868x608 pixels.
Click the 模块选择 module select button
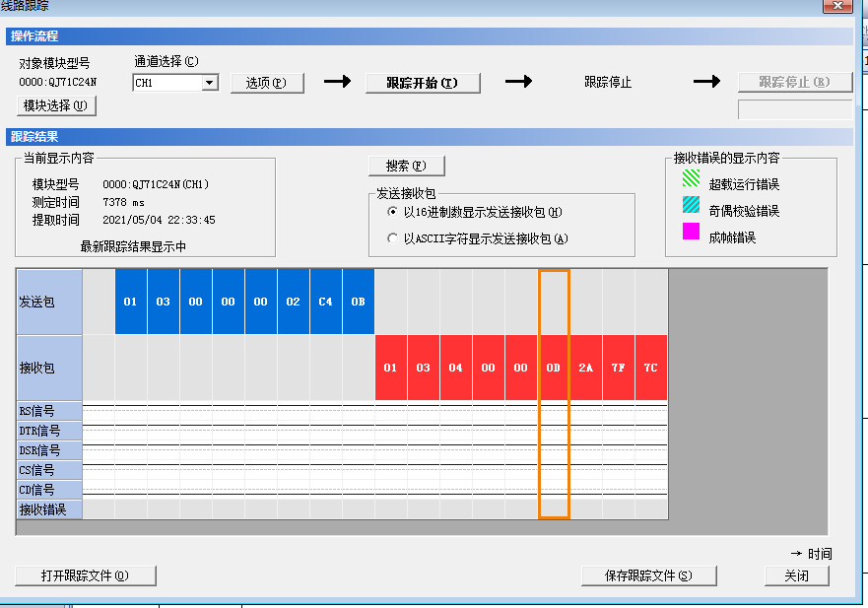(x=55, y=105)
